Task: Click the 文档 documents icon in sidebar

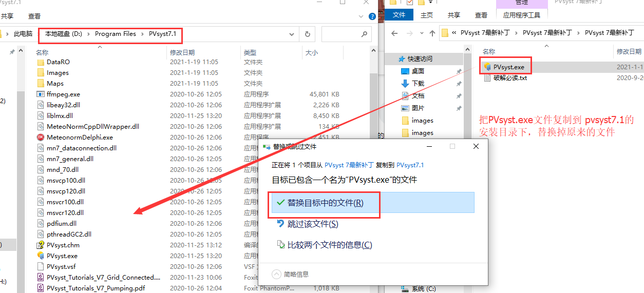Action: click(405, 96)
